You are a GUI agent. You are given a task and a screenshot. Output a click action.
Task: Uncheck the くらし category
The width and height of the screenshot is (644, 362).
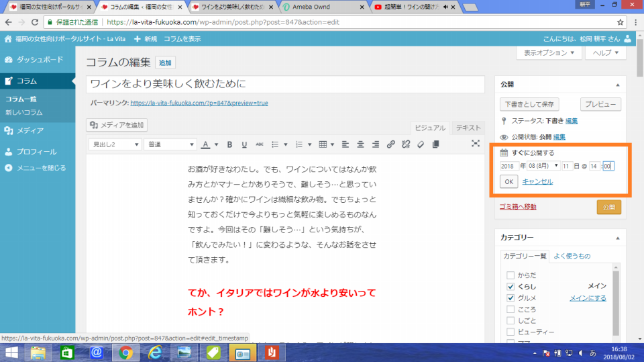pyautogui.click(x=511, y=287)
